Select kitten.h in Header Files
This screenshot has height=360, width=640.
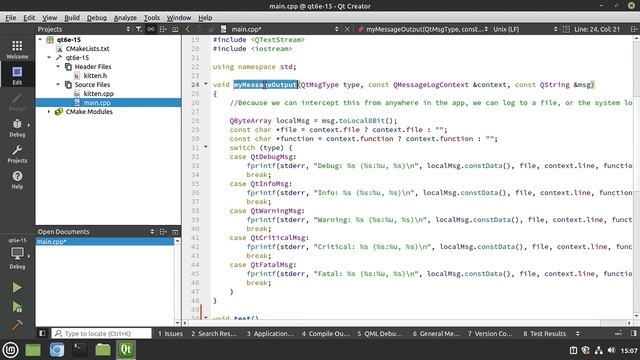[95, 76]
